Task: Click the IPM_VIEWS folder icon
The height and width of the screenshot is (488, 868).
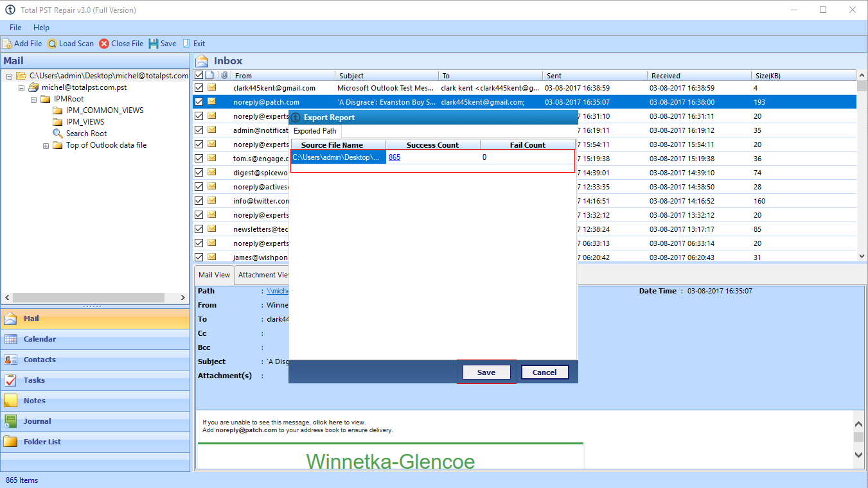Action: point(58,122)
